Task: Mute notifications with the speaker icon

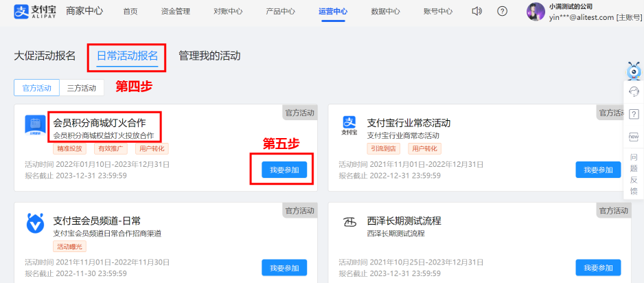Action: point(477,12)
